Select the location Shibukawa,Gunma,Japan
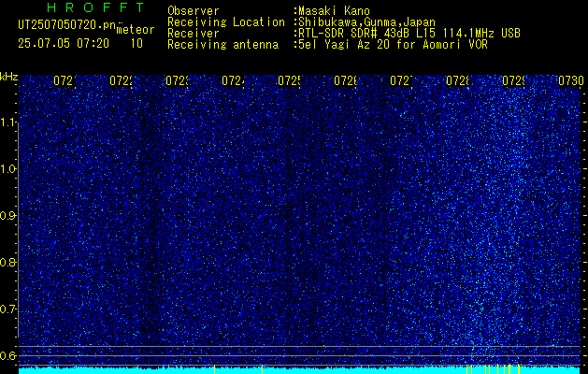 [x=365, y=22]
